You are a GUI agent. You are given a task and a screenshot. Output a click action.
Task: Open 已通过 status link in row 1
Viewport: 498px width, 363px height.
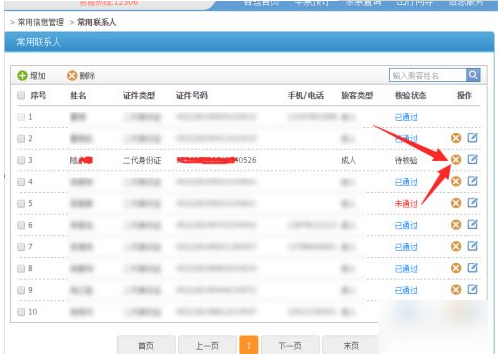[x=406, y=117]
